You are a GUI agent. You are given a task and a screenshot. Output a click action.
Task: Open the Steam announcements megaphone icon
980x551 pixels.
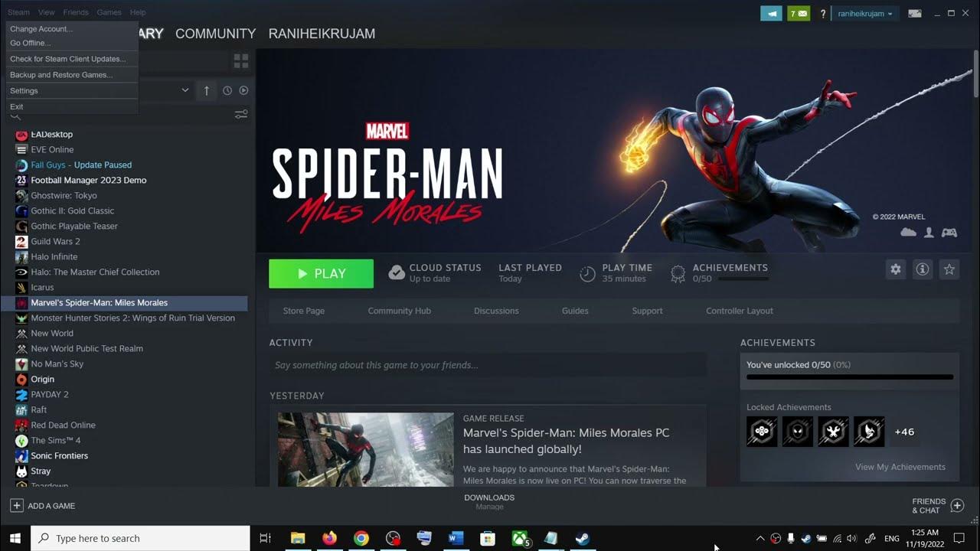point(771,14)
